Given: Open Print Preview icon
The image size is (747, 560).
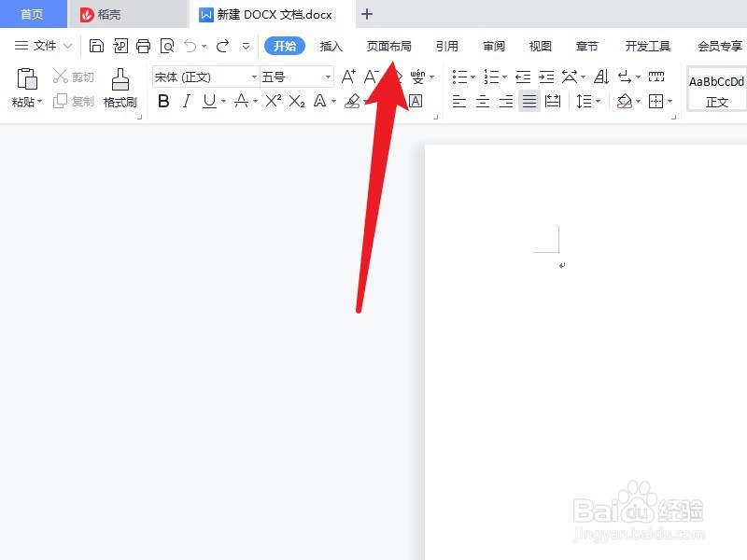Looking at the screenshot, I should click(x=167, y=46).
